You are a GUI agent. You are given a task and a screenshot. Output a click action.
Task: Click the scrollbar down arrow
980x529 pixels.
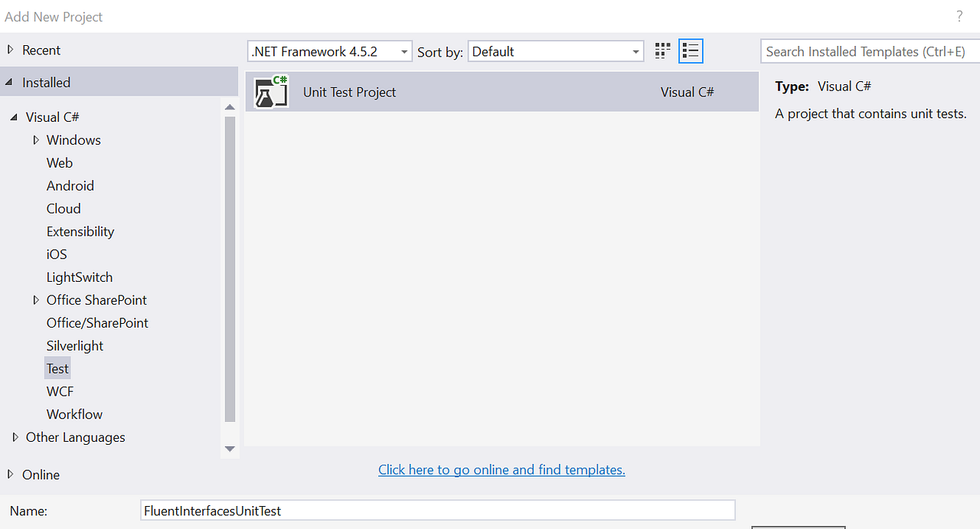[x=230, y=449]
